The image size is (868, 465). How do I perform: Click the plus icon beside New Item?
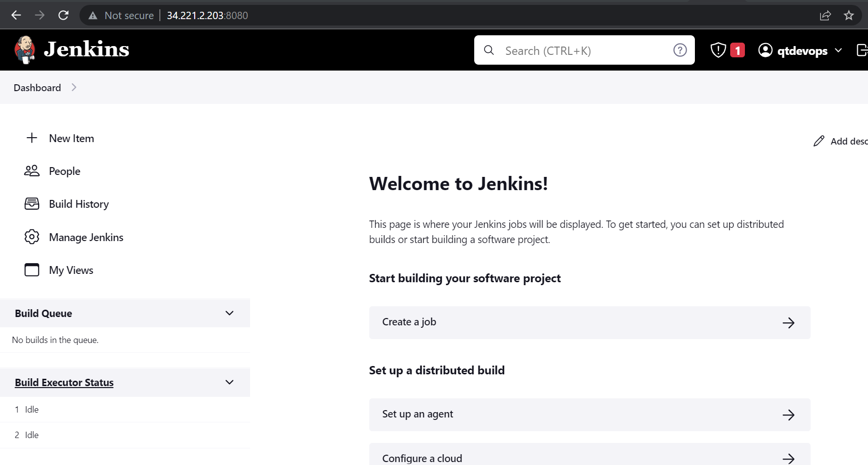point(32,138)
